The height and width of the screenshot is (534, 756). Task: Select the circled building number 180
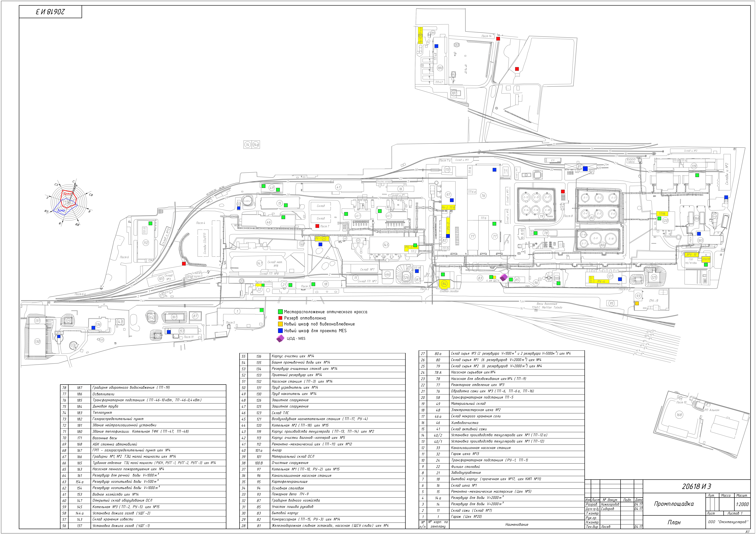tap(440, 68)
